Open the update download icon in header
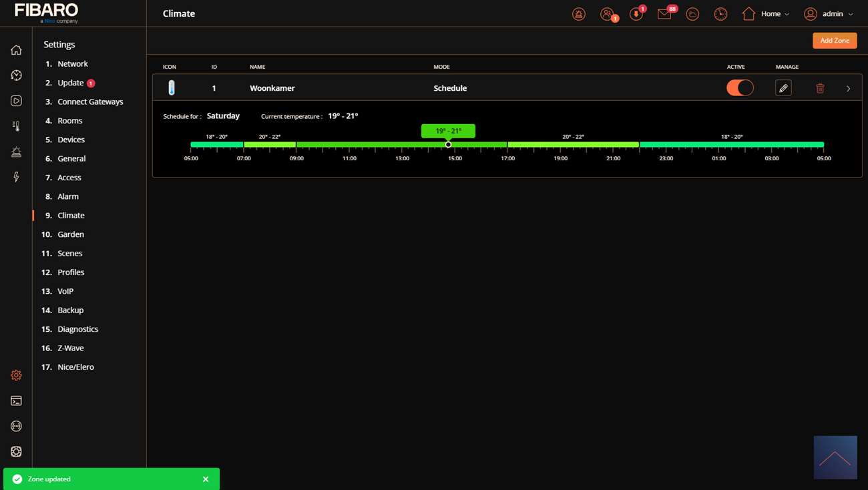The width and height of the screenshot is (868, 490). [636, 14]
